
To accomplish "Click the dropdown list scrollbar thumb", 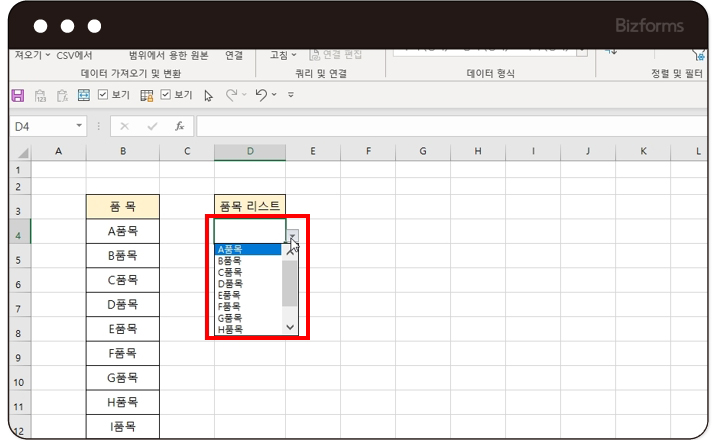I will coord(290,283).
